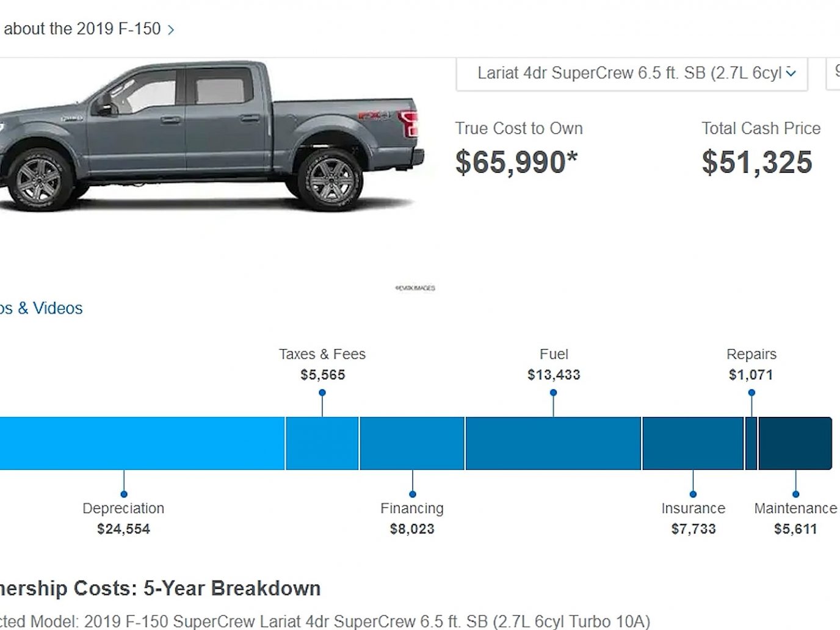The image size is (840, 630).
Task: Open the partially visible dropdown beside trim selector
Action: pyautogui.click(x=833, y=74)
